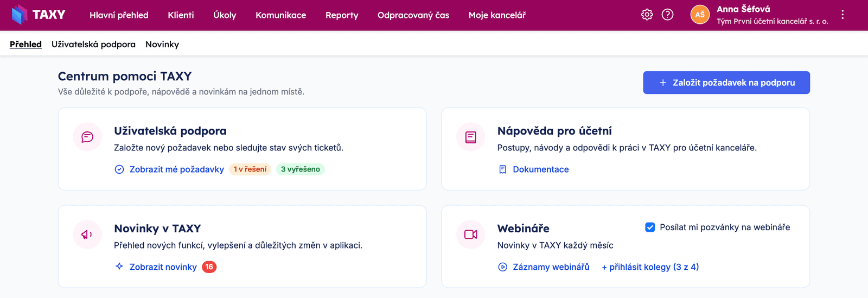Image resolution: width=868 pixels, height=298 pixels.
Task: Open the Záznamy webinářů link
Action: click(551, 267)
